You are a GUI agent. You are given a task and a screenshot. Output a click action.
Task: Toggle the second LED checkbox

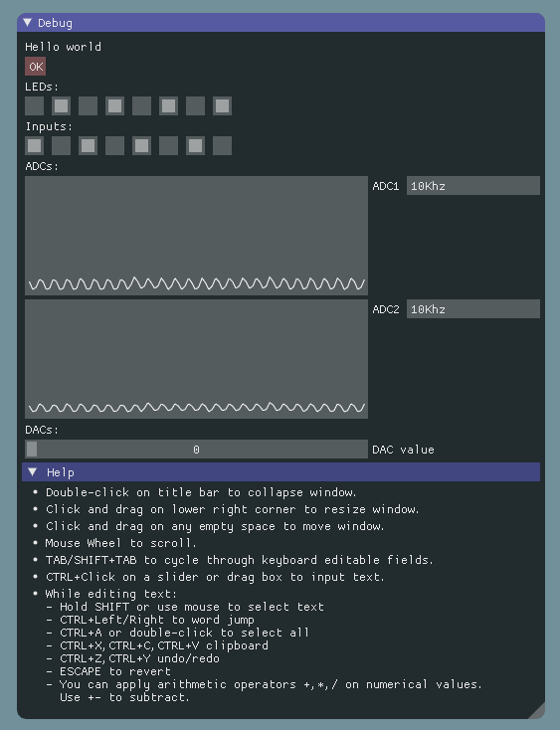62,105
